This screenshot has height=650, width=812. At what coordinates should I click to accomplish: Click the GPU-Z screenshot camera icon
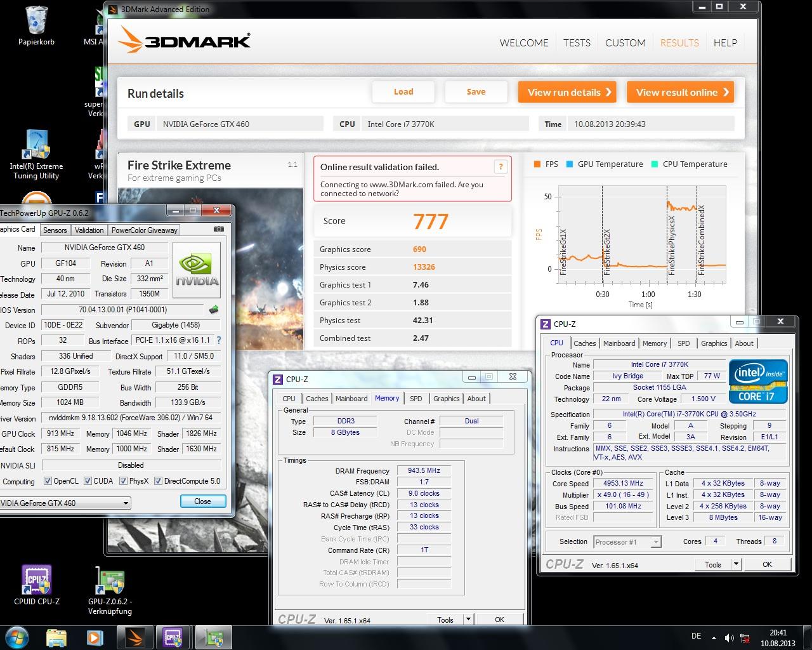coord(219,229)
